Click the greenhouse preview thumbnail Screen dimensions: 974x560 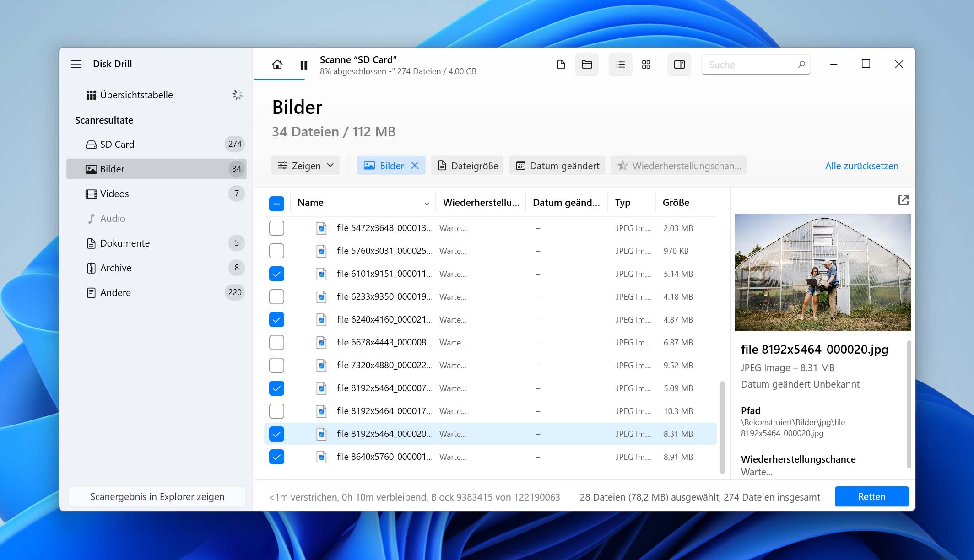[823, 272]
